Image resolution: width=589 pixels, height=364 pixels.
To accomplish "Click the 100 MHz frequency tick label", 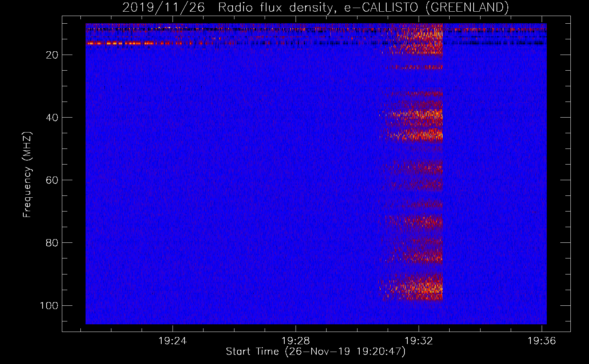I will (x=49, y=305).
